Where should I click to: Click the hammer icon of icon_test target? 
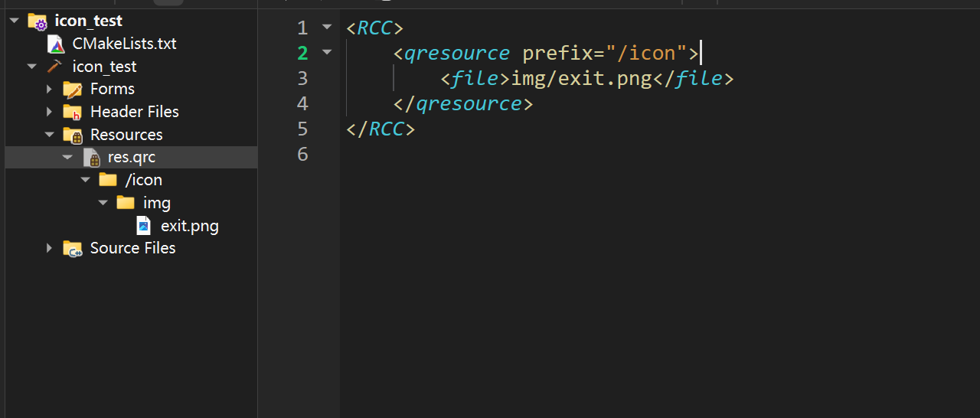click(54, 67)
